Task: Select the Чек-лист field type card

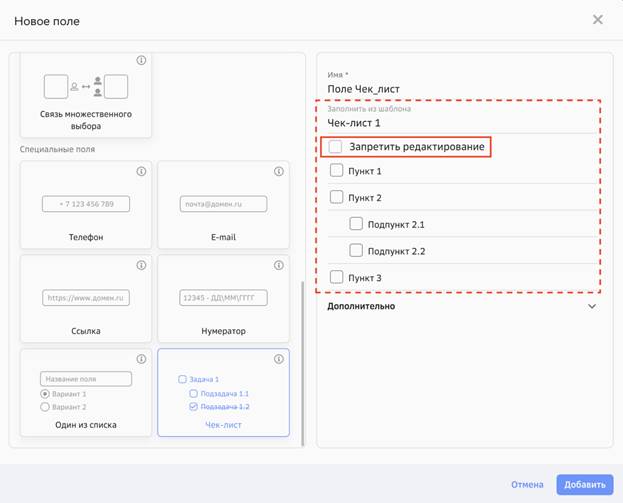Action: click(223, 393)
